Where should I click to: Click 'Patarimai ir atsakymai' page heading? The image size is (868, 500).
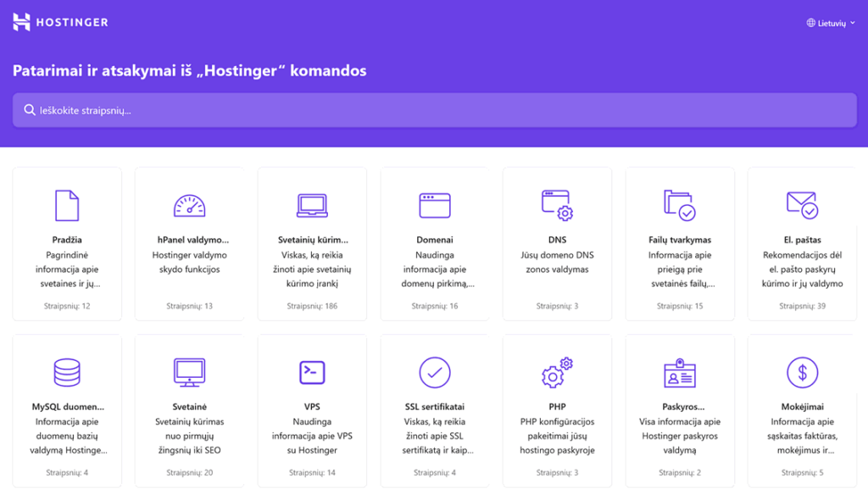189,70
